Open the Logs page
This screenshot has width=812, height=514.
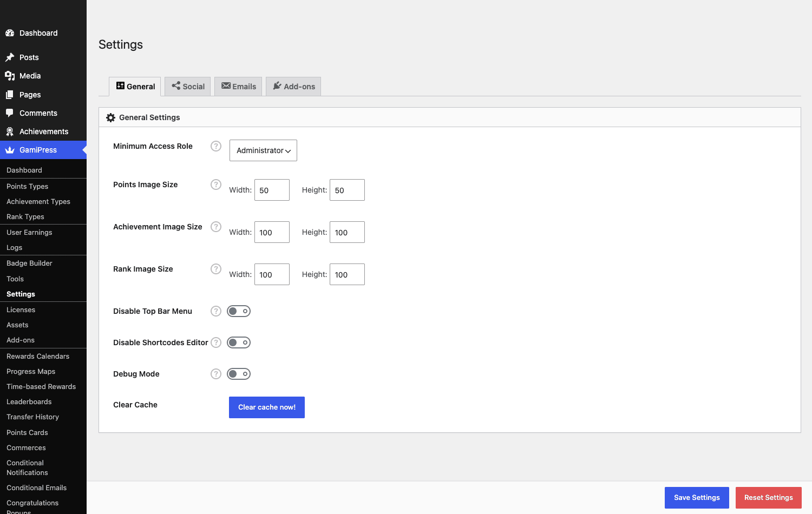click(x=43, y=247)
